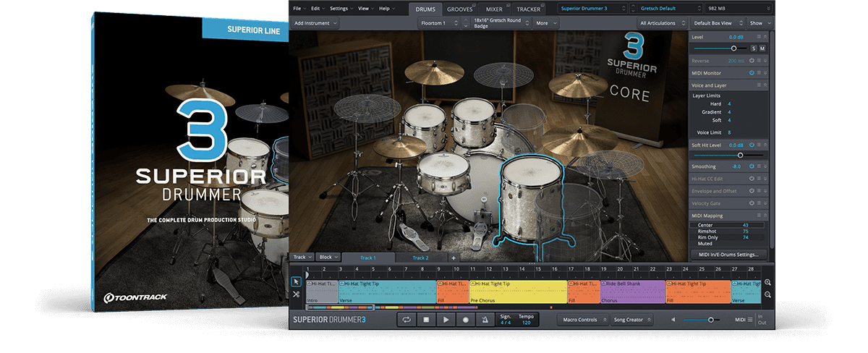The height and width of the screenshot is (353, 868).
Task: Open the Voice and Layer section menu icon
Action: [758, 85]
